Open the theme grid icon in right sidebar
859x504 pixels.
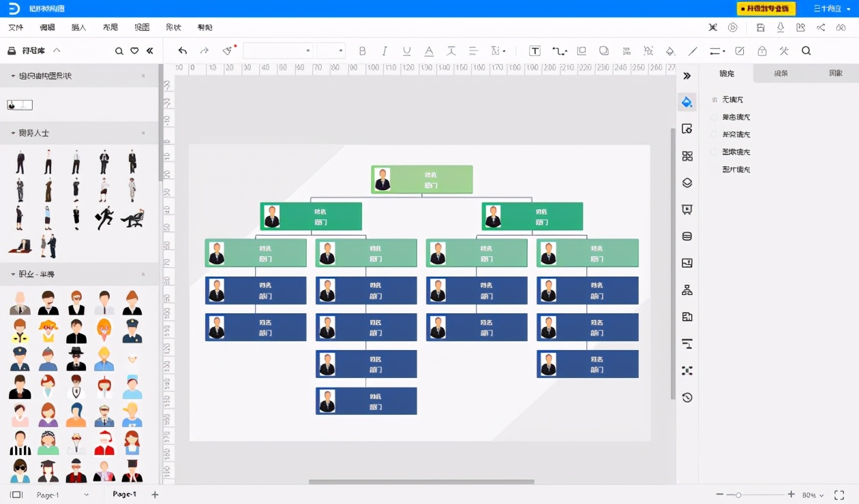(687, 156)
